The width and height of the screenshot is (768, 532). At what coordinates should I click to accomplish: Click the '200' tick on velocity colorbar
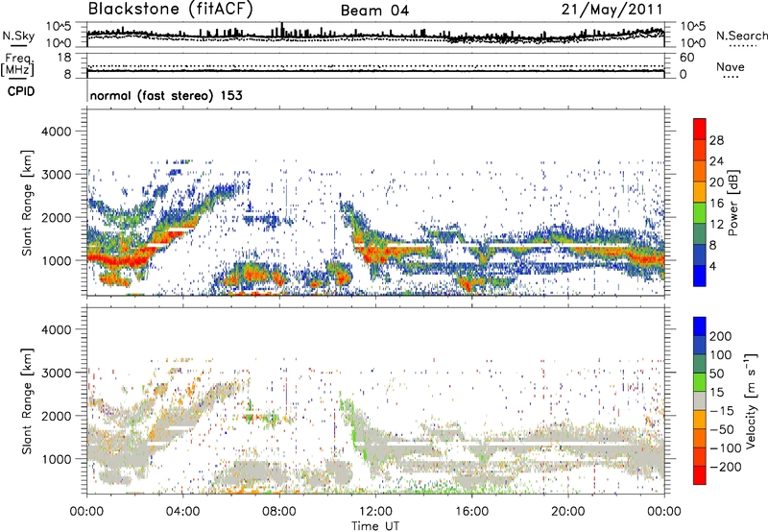pos(721,336)
